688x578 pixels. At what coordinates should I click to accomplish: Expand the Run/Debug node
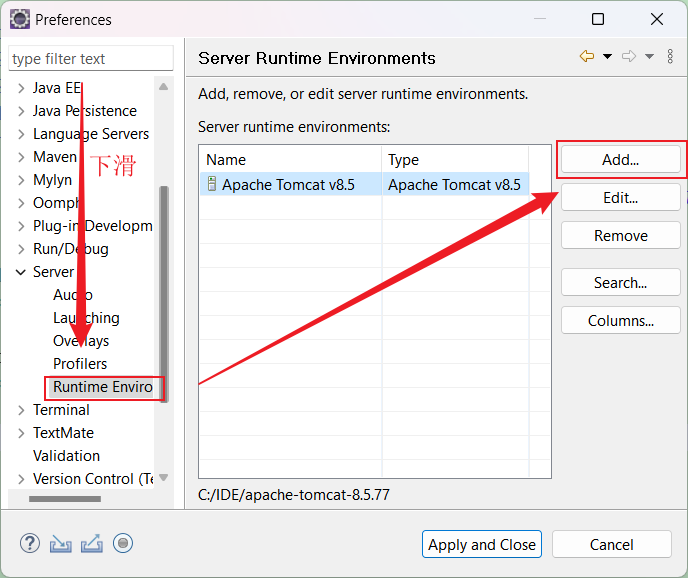point(21,249)
